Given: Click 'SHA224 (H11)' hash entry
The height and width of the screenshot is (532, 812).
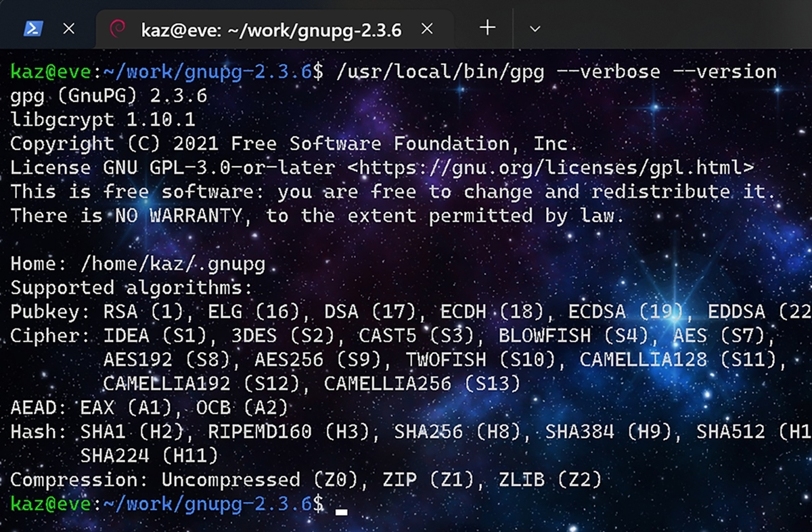Looking at the screenshot, I should pyautogui.click(x=150, y=456).
